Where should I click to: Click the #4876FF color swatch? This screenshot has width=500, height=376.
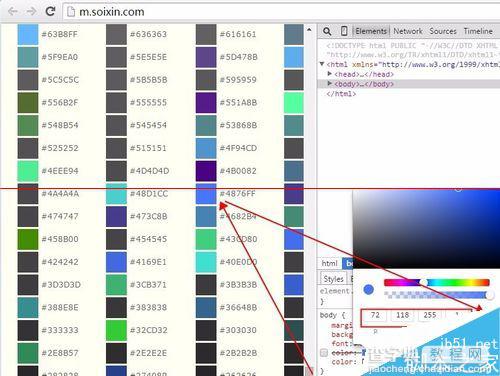coord(206,193)
